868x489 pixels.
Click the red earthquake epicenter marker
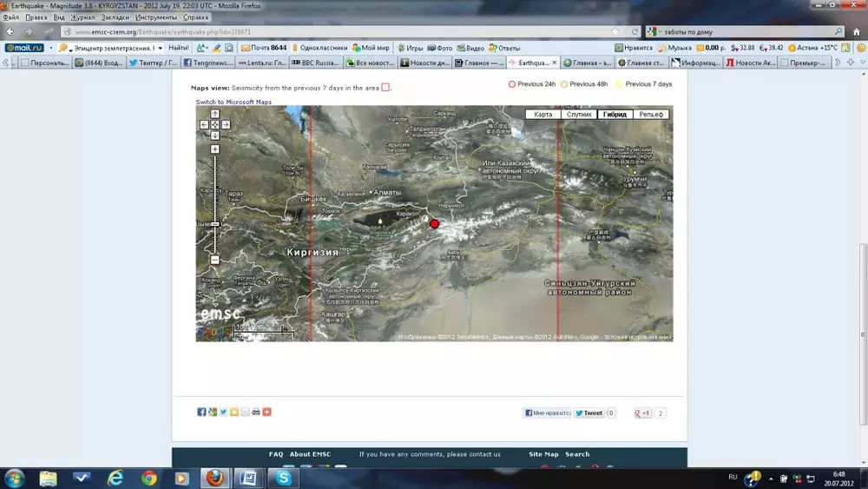(x=435, y=223)
